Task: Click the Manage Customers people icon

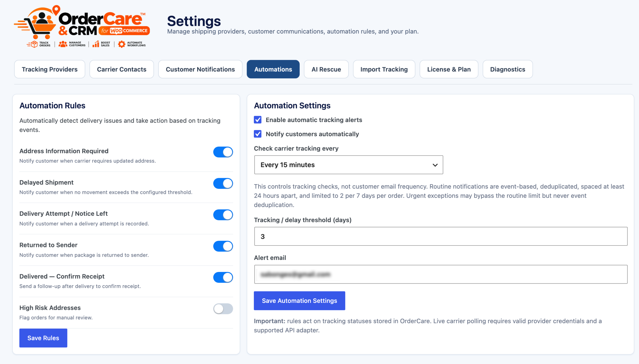Action: point(63,44)
